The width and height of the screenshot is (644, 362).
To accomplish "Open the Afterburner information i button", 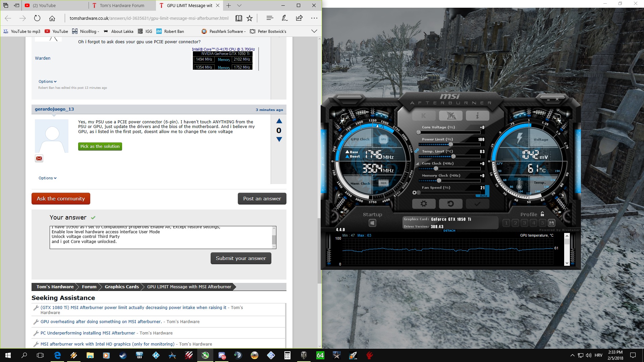I will tap(477, 116).
